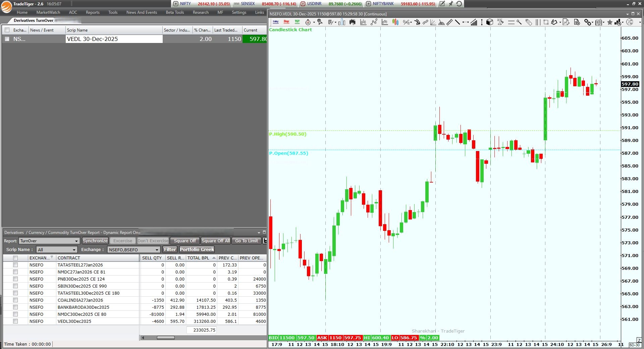This screenshot has width=644, height=349.
Task: Select the TGT target marker icon
Action: pos(297,22)
